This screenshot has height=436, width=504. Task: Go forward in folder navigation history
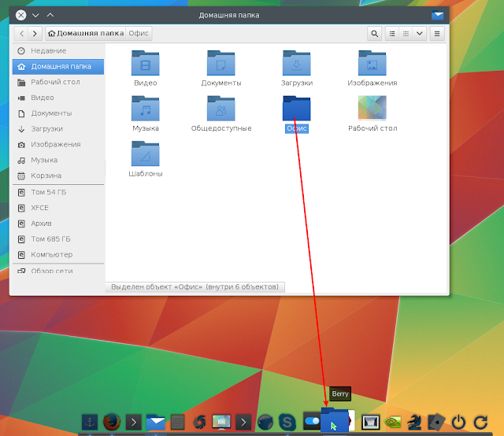click(x=35, y=33)
